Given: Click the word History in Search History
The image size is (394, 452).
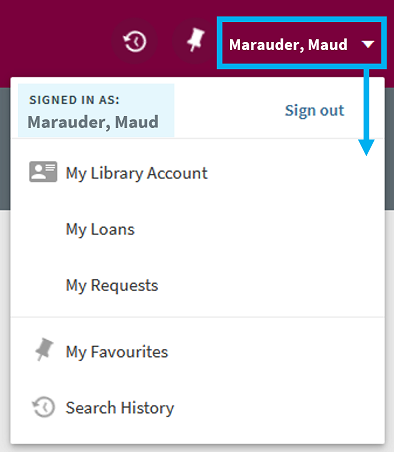Looking at the screenshot, I should [x=147, y=408].
